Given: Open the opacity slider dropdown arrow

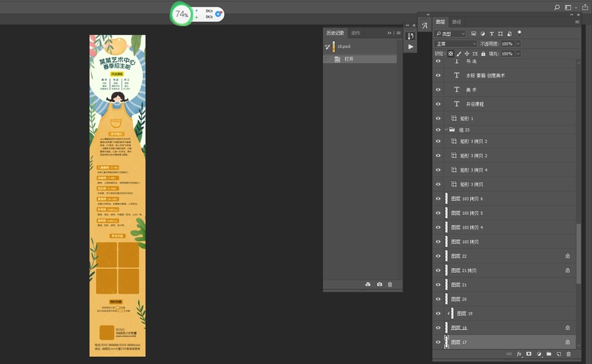Looking at the screenshot, I should tap(518, 44).
